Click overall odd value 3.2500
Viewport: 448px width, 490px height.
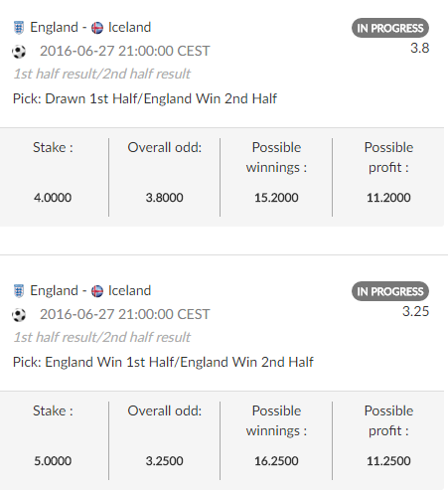164,461
